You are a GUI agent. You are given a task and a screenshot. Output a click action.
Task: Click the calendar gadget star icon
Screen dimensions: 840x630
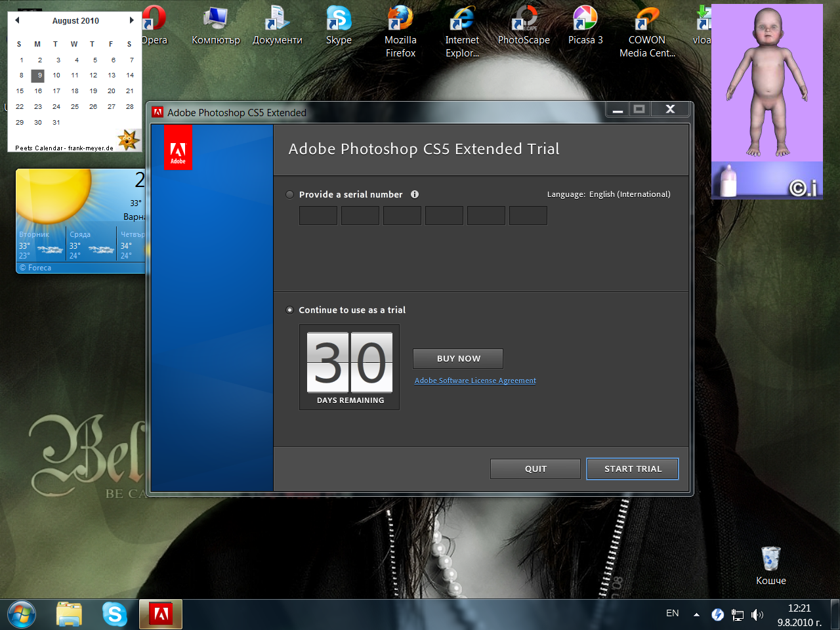(128, 139)
